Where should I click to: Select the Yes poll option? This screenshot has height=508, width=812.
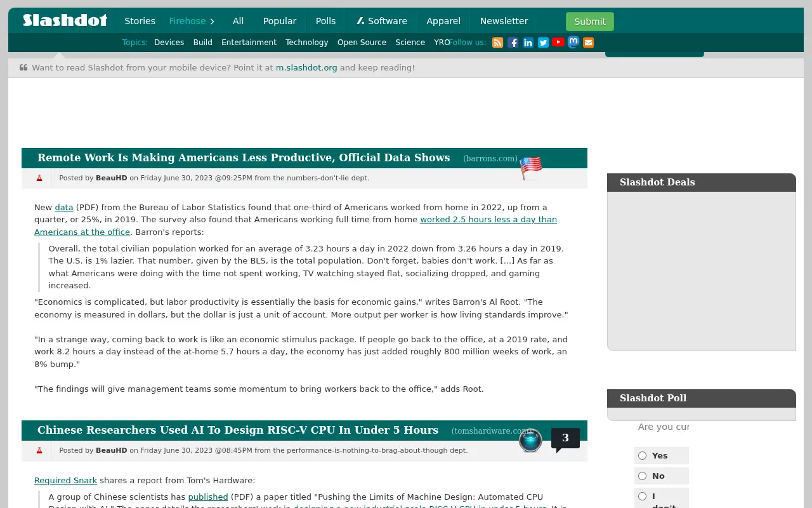pos(642,455)
